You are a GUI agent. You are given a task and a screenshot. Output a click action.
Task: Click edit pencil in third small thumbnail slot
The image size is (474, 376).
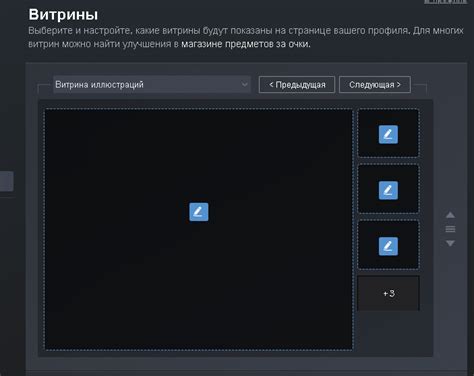pos(388,246)
